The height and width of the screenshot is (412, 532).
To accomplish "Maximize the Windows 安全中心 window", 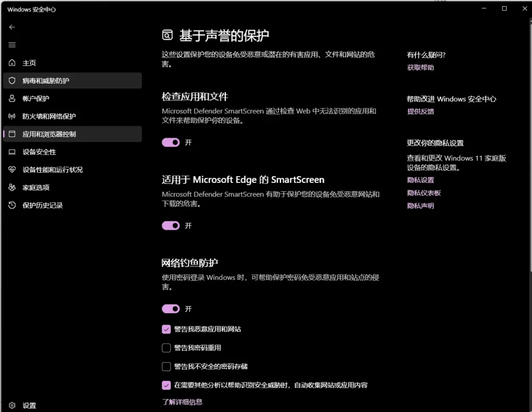I will click(504, 8).
